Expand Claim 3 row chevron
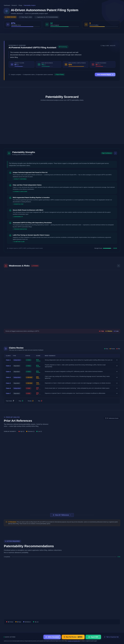Viewport: 124px width, 644px height. (x=117, y=372)
